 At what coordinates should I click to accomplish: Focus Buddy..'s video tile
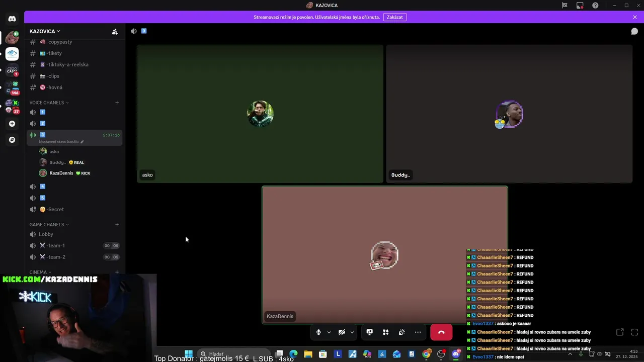(509, 114)
